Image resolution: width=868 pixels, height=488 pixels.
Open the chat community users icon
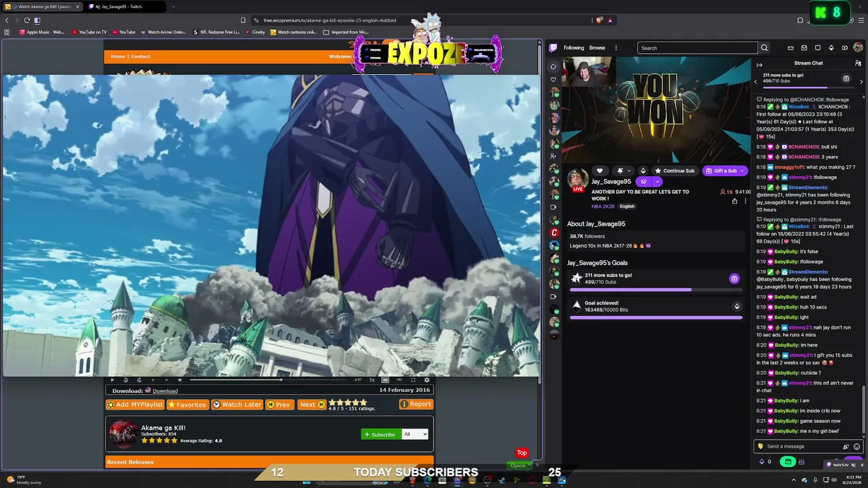pyautogui.click(x=858, y=63)
